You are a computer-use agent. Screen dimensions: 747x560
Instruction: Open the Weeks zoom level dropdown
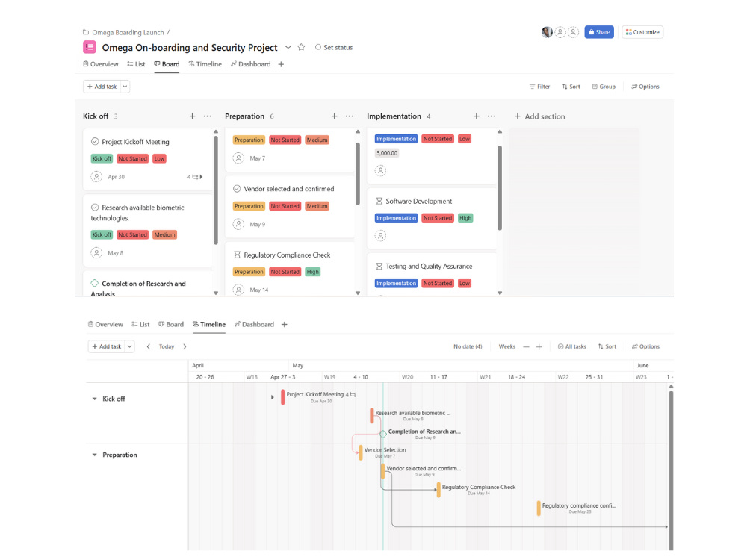point(509,346)
